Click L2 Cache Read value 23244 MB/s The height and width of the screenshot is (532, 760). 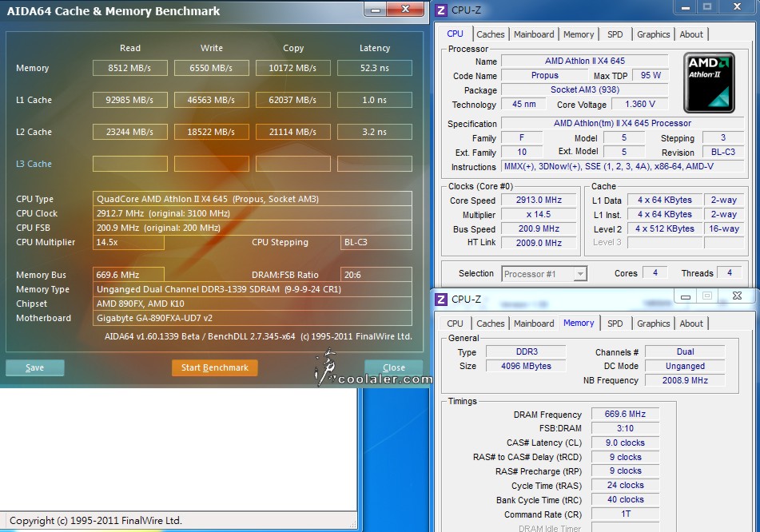click(x=130, y=132)
